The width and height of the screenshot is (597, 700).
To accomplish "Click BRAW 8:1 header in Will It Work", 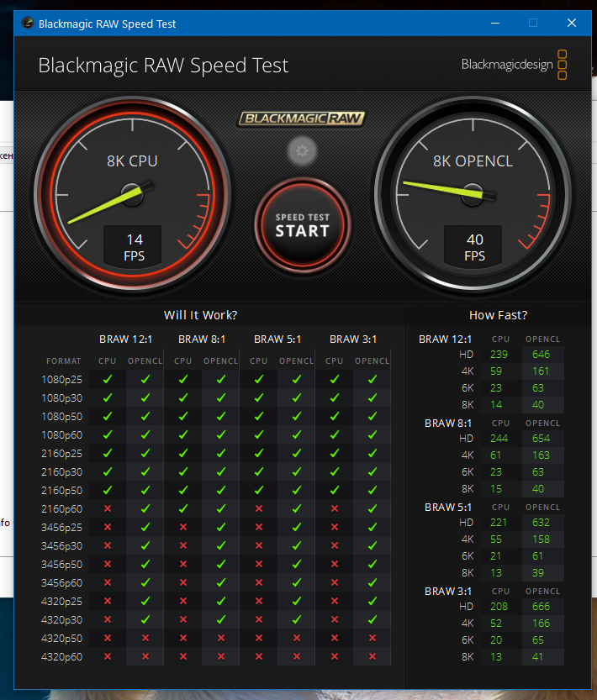I will (202, 339).
